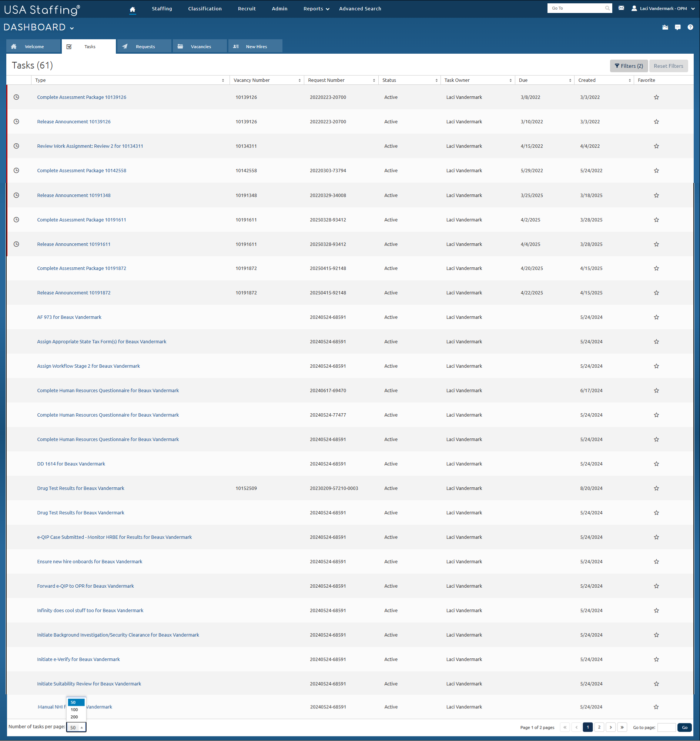Open Complete Assessment Package 10191872 link
700x741 pixels.
point(82,268)
